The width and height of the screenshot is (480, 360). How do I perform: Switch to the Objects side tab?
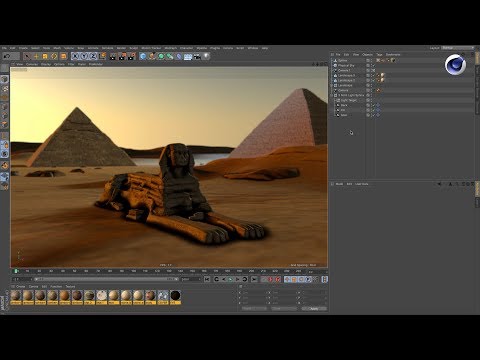(x=477, y=58)
